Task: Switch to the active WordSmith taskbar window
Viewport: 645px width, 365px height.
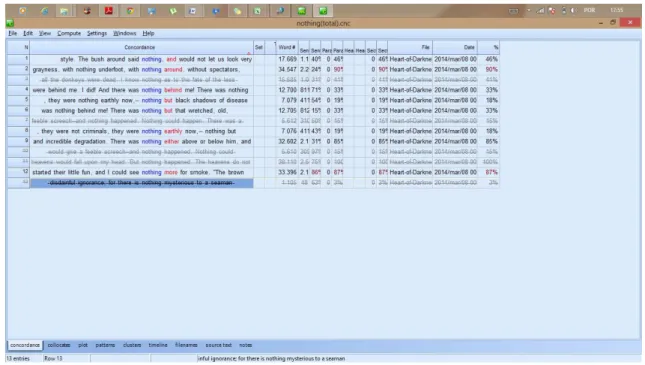Action: [323, 11]
